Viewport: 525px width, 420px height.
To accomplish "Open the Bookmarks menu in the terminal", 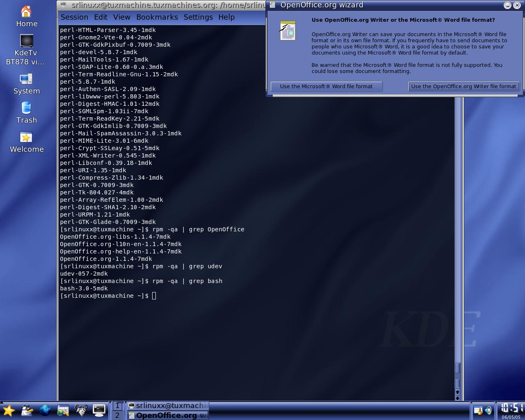I will click(x=157, y=17).
